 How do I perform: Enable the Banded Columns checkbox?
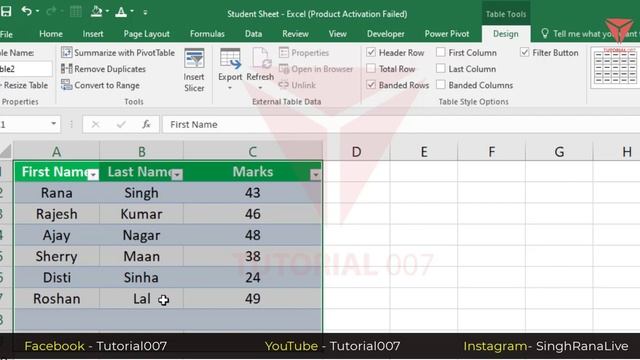coord(440,85)
